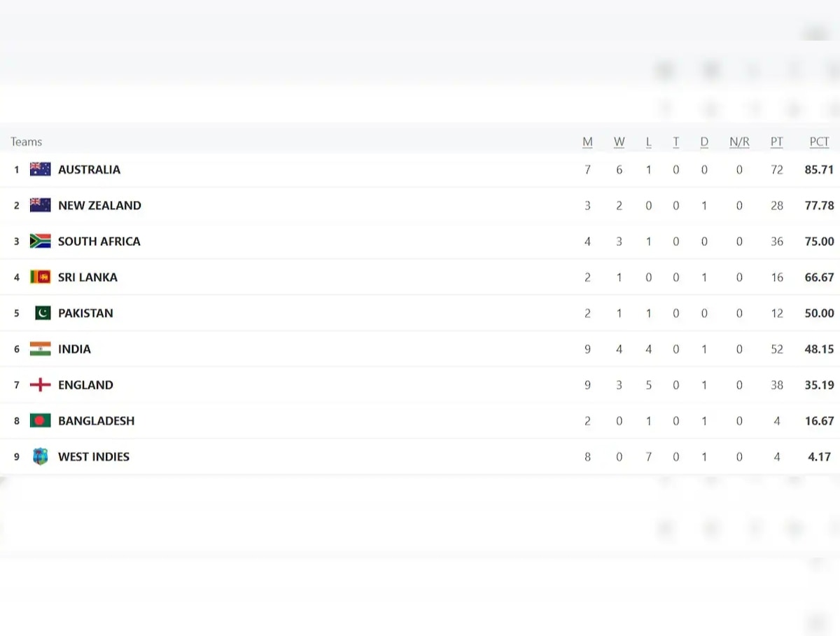
Task: Click the N/R column header
Action: tap(739, 141)
